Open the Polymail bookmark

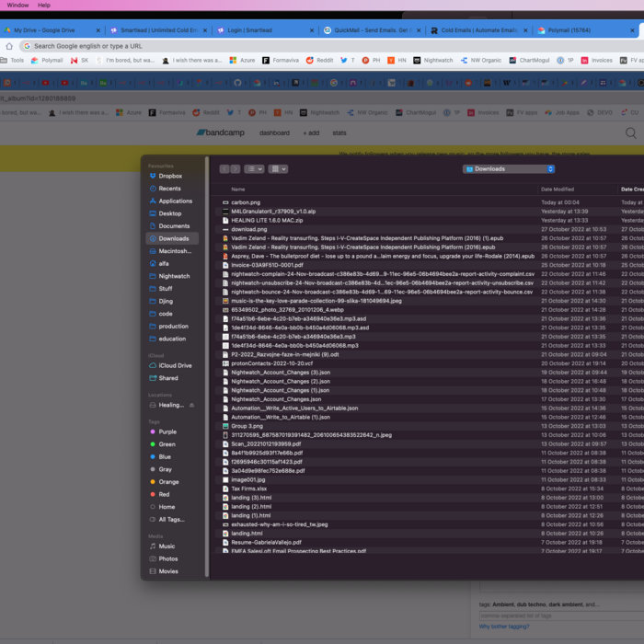tap(47, 61)
